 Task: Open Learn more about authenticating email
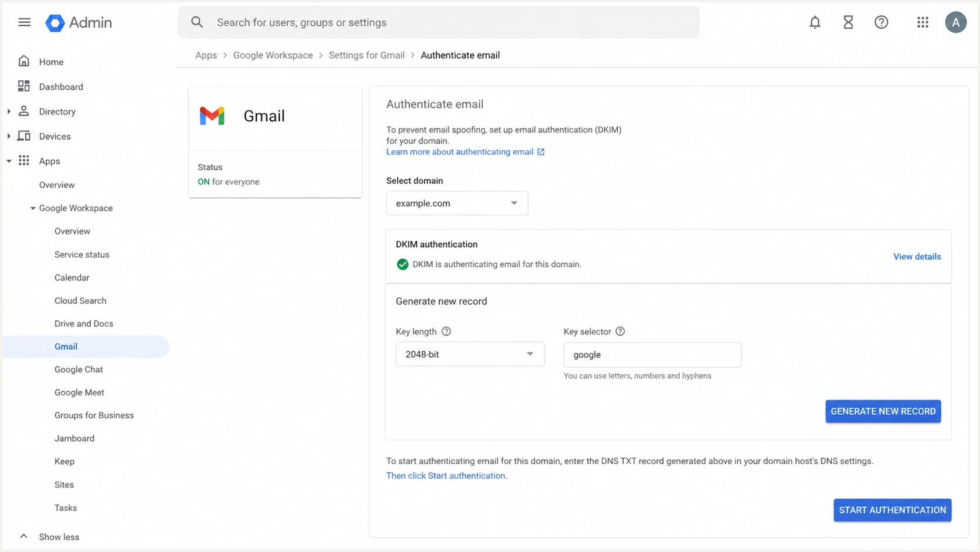(460, 152)
